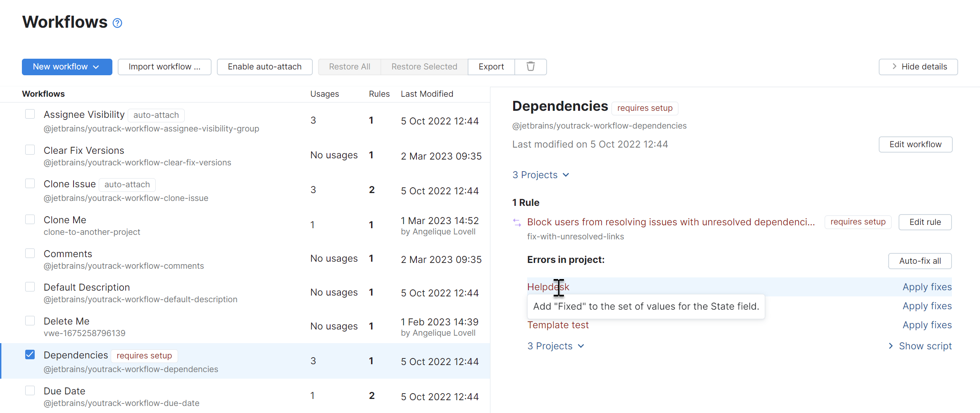Click the trash icon to delete workflows
Screen dimensions: 980x413
(530, 67)
